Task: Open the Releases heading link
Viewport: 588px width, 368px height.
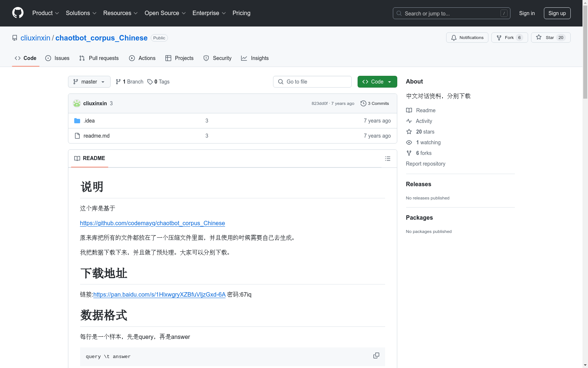Action: point(419,184)
